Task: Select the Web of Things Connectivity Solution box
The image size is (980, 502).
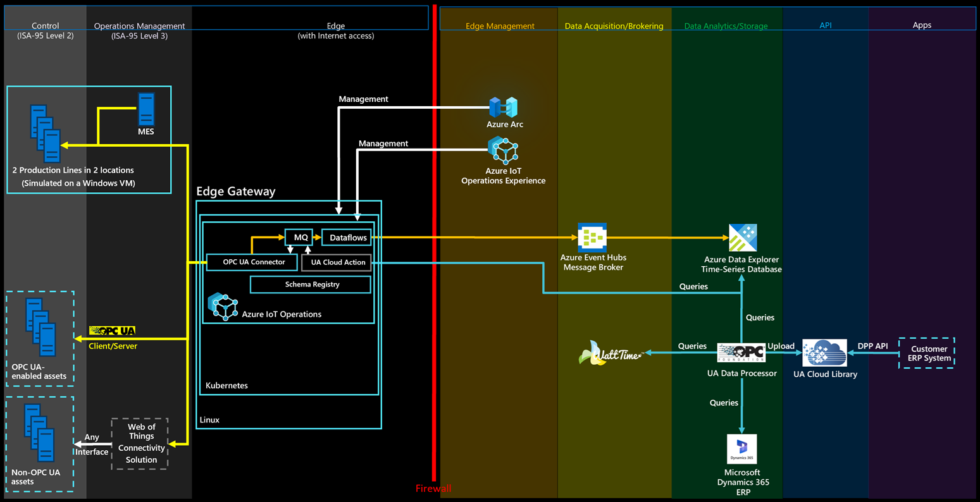Action: coord(140,443)
